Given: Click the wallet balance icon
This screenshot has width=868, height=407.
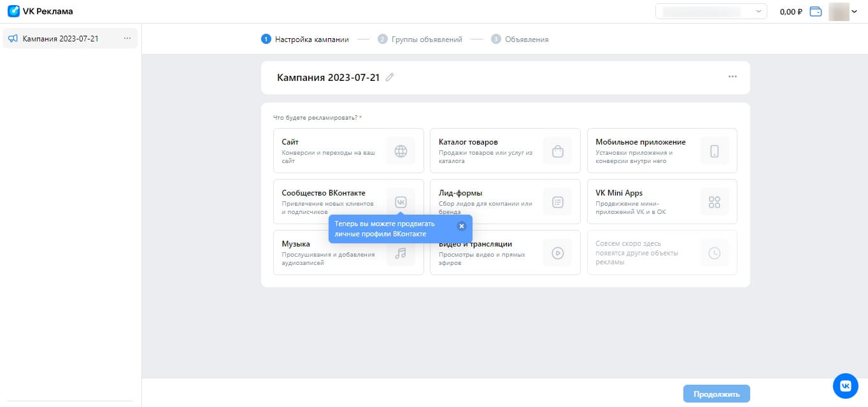Looking at the screenshot, I should coord(815,11).
